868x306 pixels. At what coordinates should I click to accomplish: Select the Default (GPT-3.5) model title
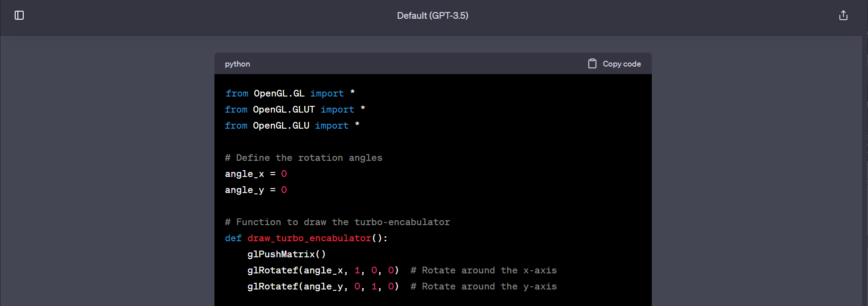[432, 16]
